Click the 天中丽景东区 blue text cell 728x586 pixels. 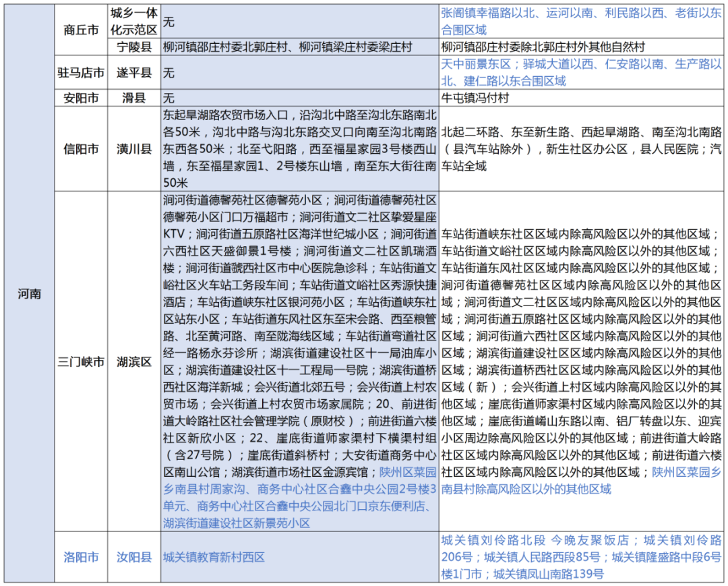pyautogui.click(x=581, y=73)
